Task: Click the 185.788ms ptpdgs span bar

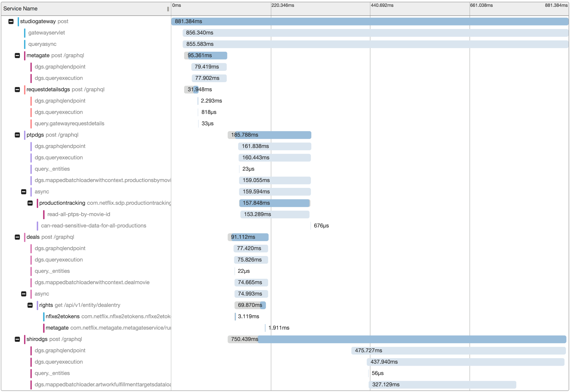Action: point(272,135)
